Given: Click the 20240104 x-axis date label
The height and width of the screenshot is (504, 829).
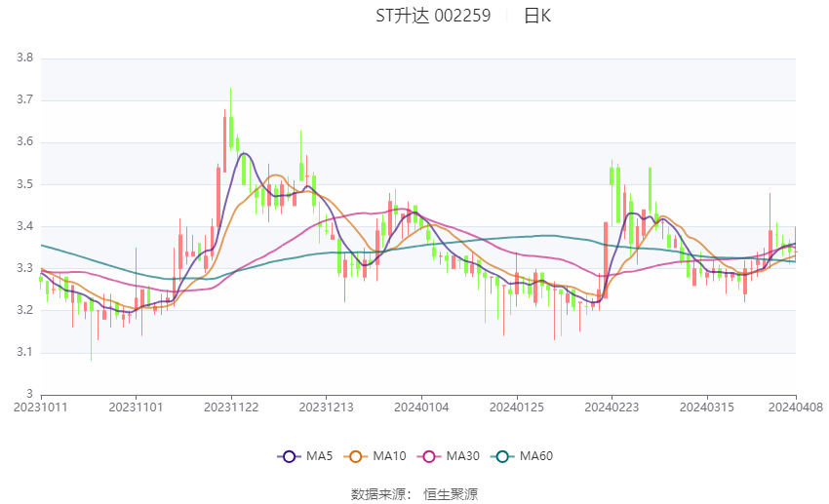Looking at the screenshot, I should [x=421, y=407].
